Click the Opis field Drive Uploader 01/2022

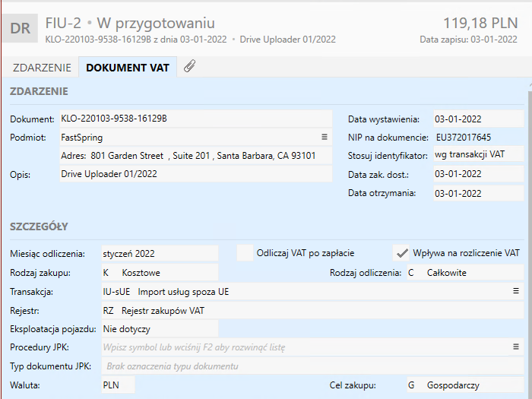pos(195,174)
